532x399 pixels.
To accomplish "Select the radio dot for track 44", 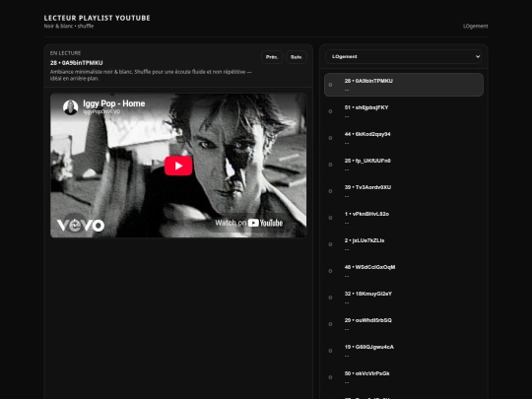I will [x=330, y=138].
